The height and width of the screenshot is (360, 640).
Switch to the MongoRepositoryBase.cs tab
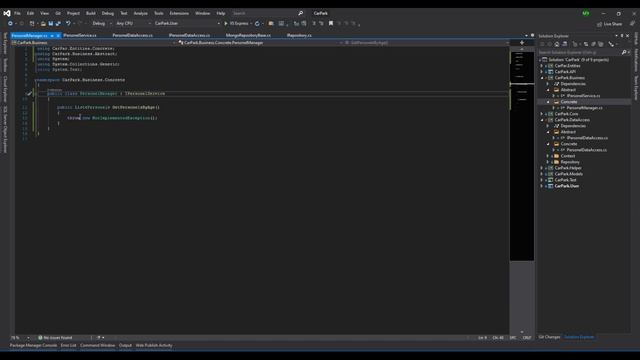248,36
